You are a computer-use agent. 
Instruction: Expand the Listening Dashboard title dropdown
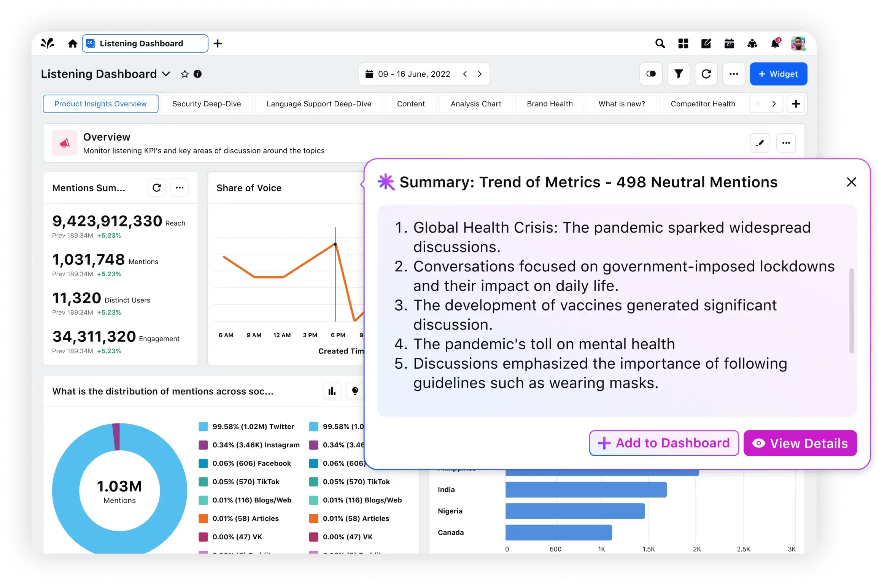tap(166, 74)
